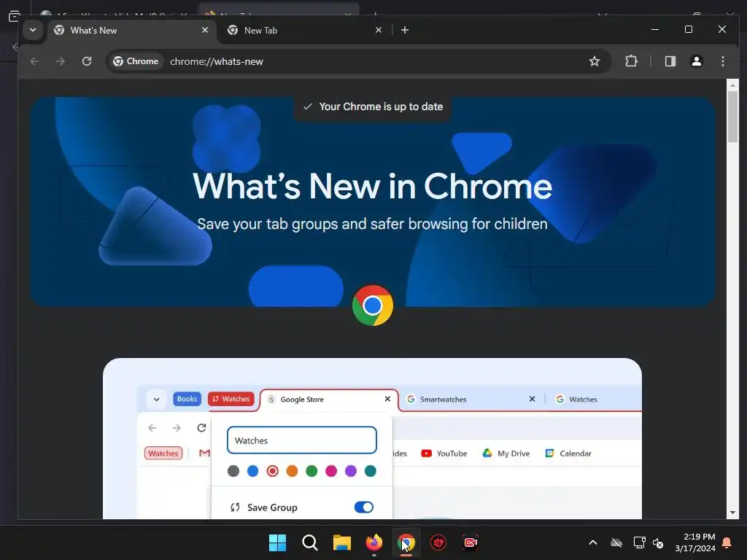Pick the green group color

click(311, 471)
